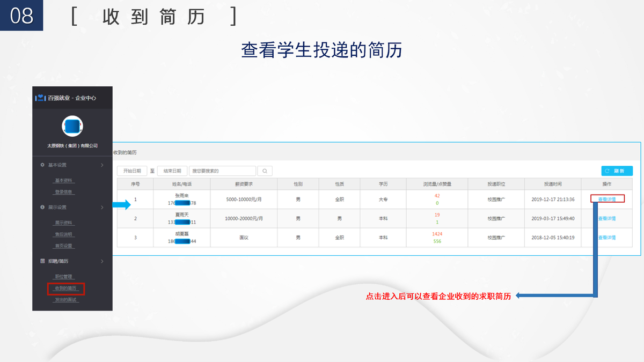
Task: Click the grid icon beside 招聘/简历
Action: [x=42, y=261]
